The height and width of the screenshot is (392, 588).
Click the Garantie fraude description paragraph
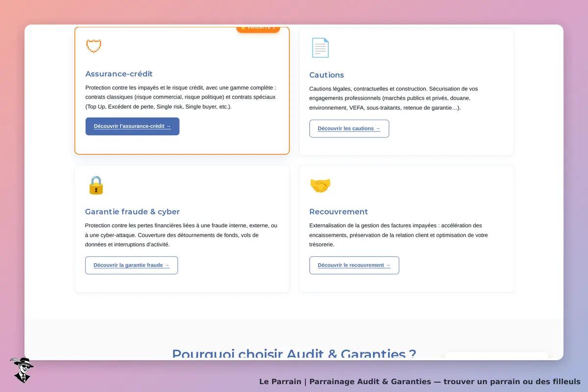(181, 235)
